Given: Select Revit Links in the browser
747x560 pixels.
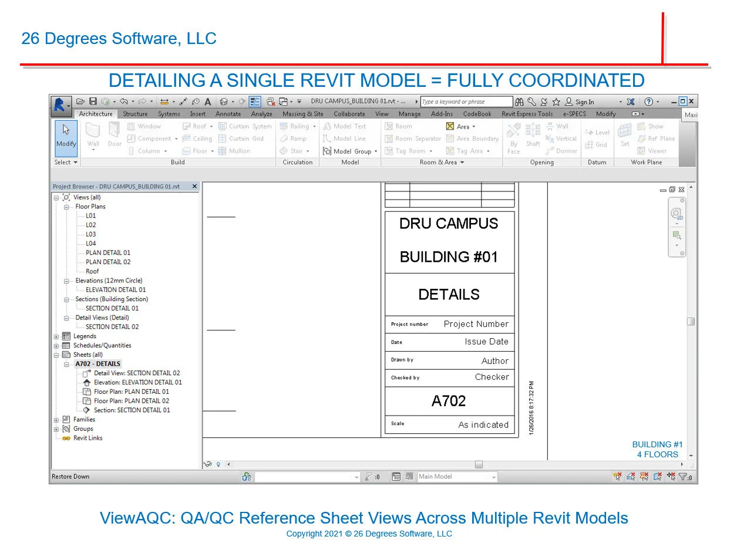Looking at the screenshot, I should tap(88, 438).
